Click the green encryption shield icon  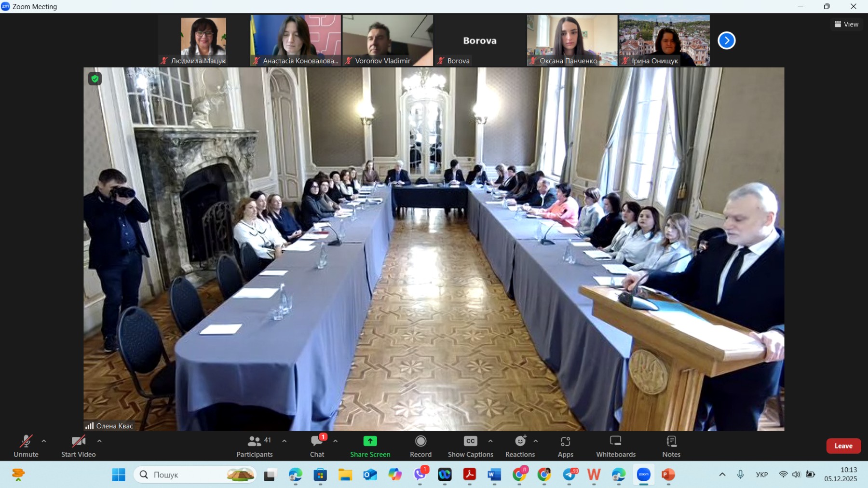click(x=95, y=79)
